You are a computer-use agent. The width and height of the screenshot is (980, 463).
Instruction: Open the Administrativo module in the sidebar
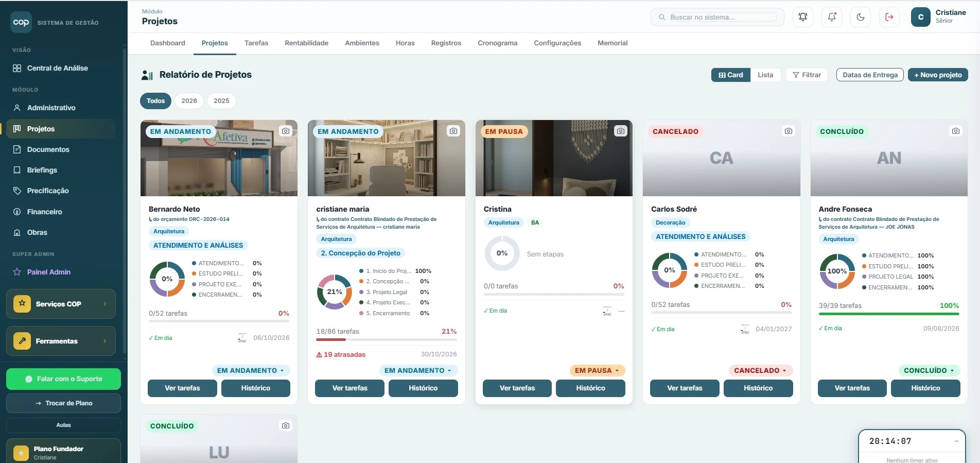(51, 108)
